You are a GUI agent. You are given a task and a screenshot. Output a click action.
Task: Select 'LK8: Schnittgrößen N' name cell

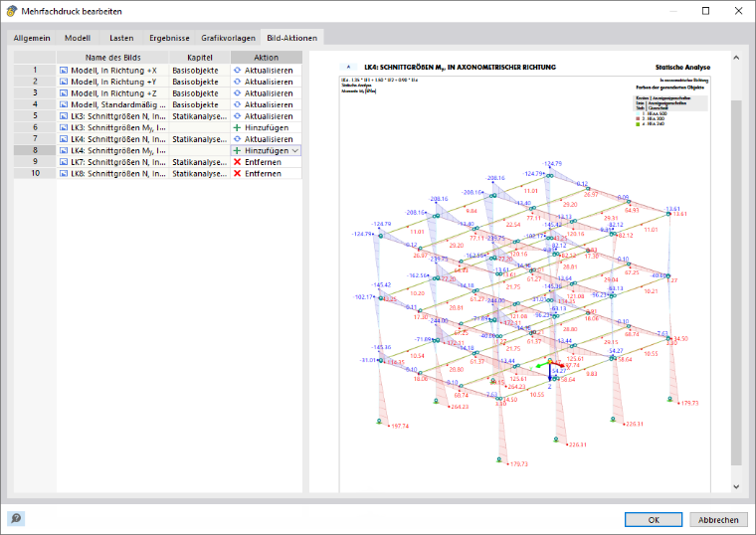(x=113, y=173)
